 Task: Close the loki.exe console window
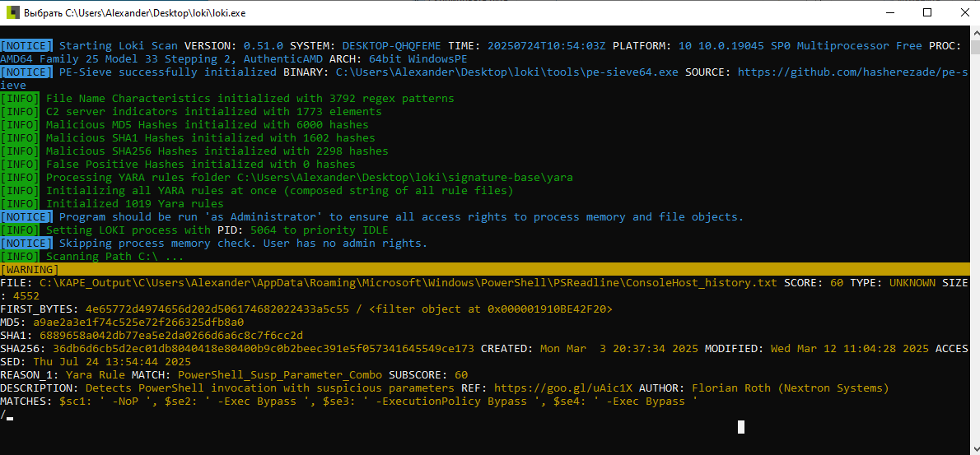[x=963, y=12]
